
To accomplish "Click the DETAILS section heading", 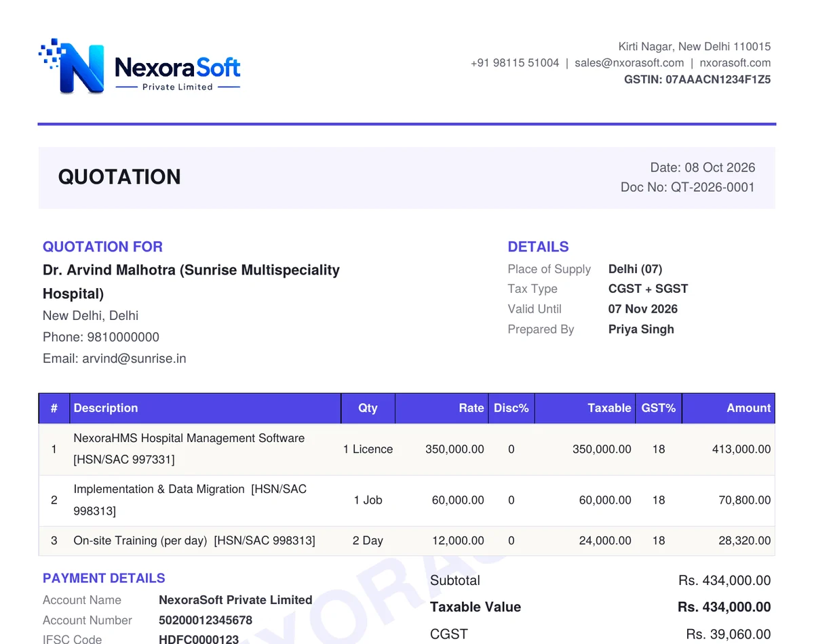I will [538, 247].
